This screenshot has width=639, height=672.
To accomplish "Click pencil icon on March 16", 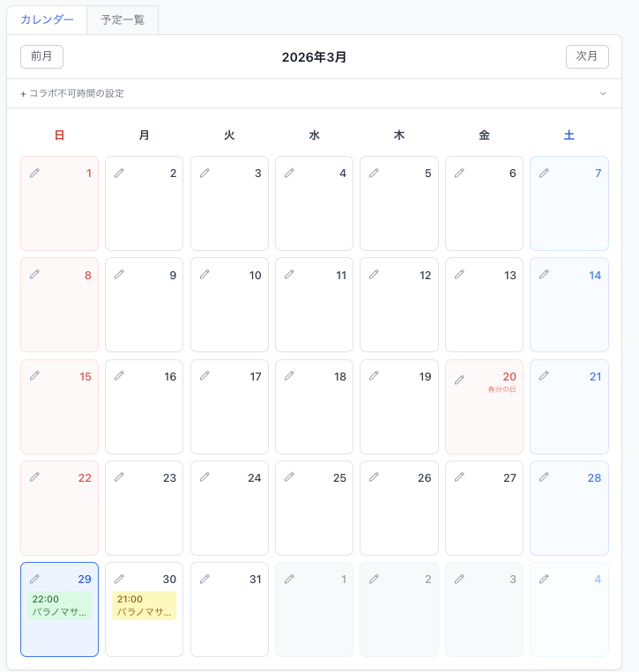I will tap(119, 376).
